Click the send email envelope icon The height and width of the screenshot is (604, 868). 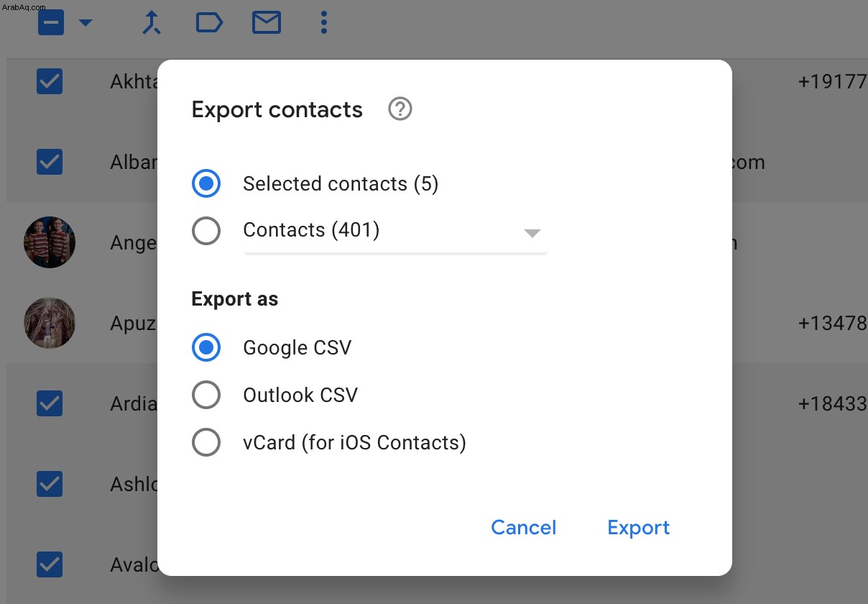click(266, 23)
